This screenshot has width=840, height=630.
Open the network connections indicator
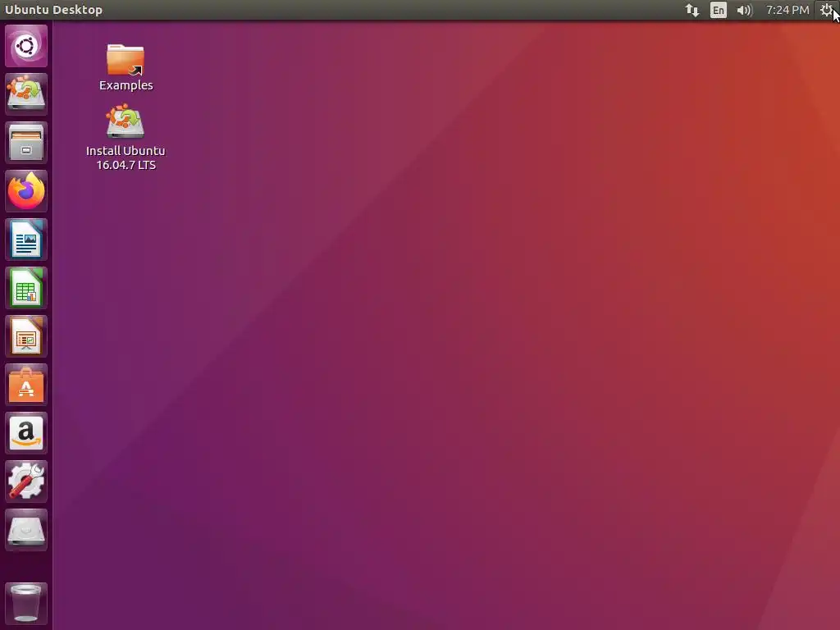[x=692, y=10]
